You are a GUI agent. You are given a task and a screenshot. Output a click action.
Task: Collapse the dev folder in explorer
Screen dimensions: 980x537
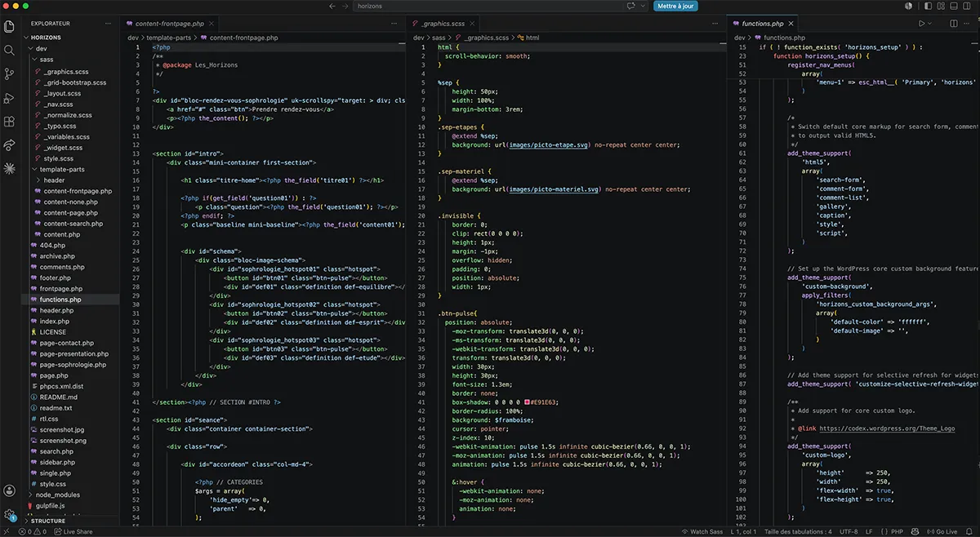point(72,48)
